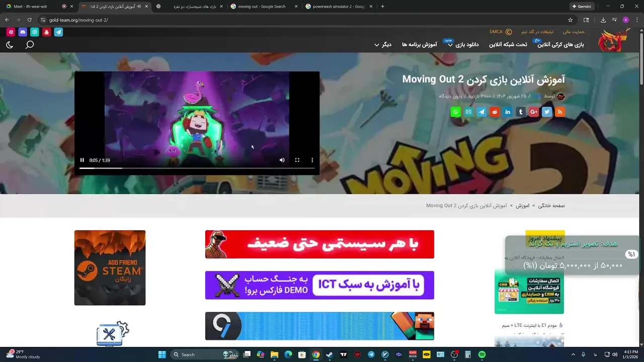
Task: Share the post on Tumblr
Action: click(521, 112)
